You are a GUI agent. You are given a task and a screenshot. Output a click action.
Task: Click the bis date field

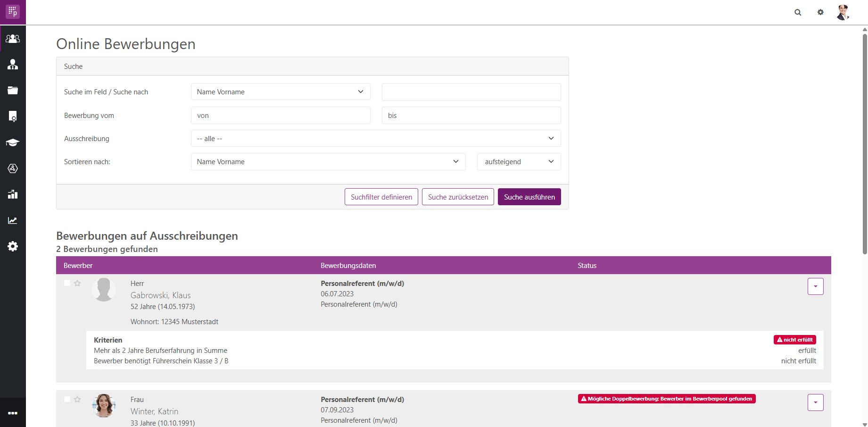coord(471,116)
